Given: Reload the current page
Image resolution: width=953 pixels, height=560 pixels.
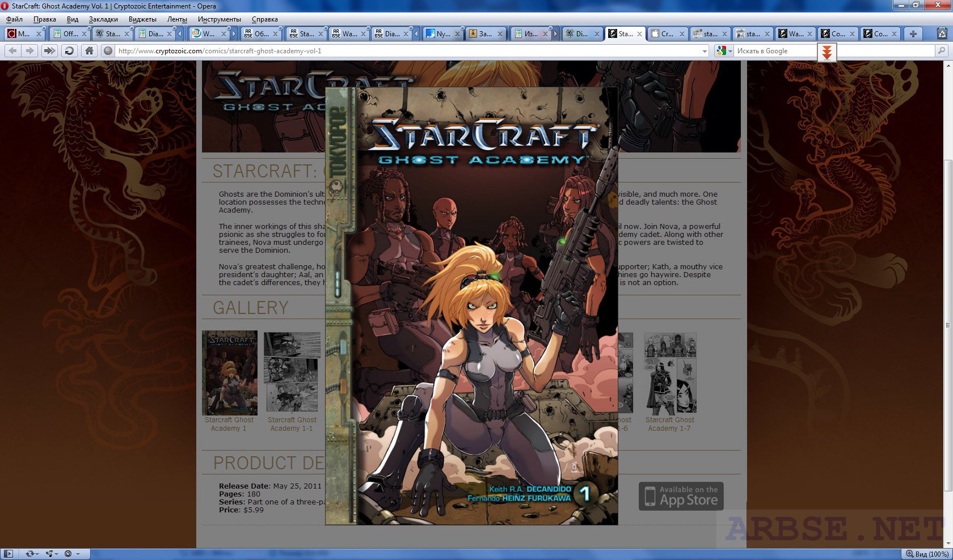Looking at the screenshot, I should coord(69,51).
